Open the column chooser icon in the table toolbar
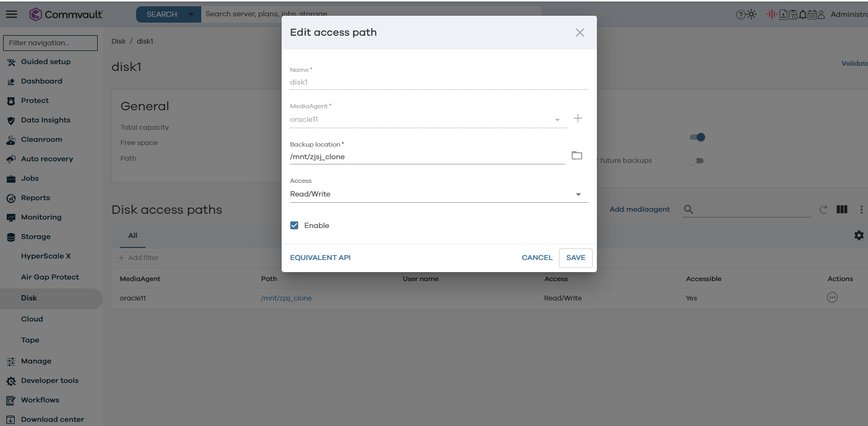Image resolution: width=868 pixels, height=426 pixels. [842, 210]
